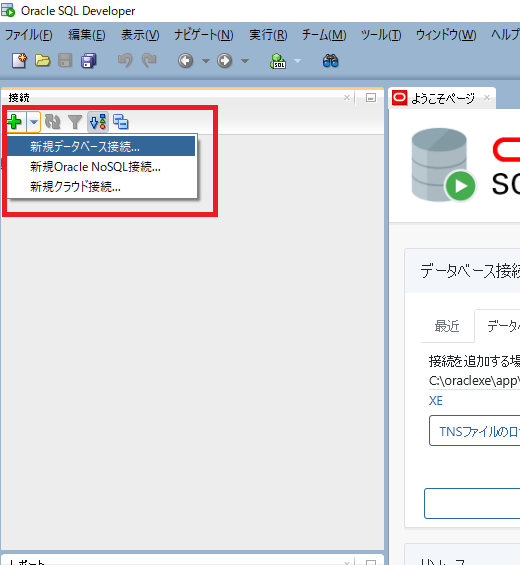Click the C:\oraclexe\app path text
Viewport: 520px width, 565px height.
point(474,381)
